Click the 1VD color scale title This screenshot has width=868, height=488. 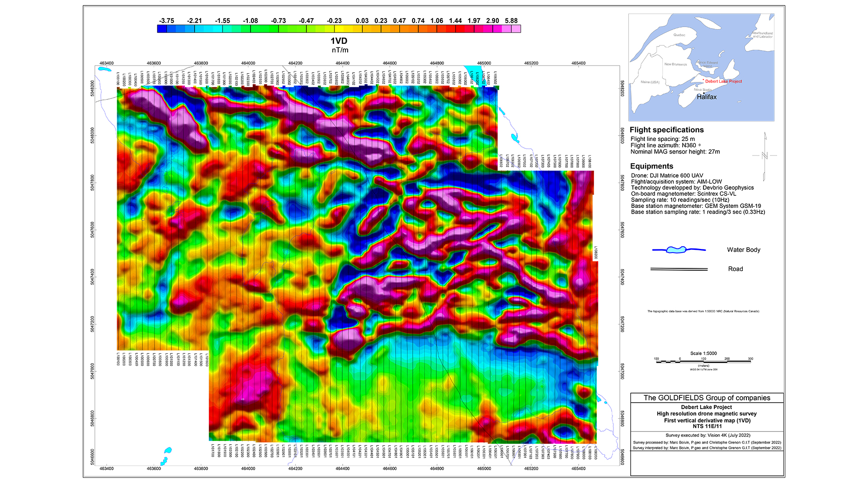point(339,41)
